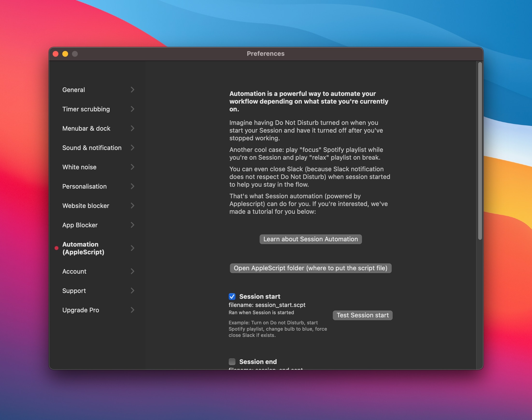Click Test Session start button
The height and width of the screenshot is (420, 532).
click(x=362, y=315)
